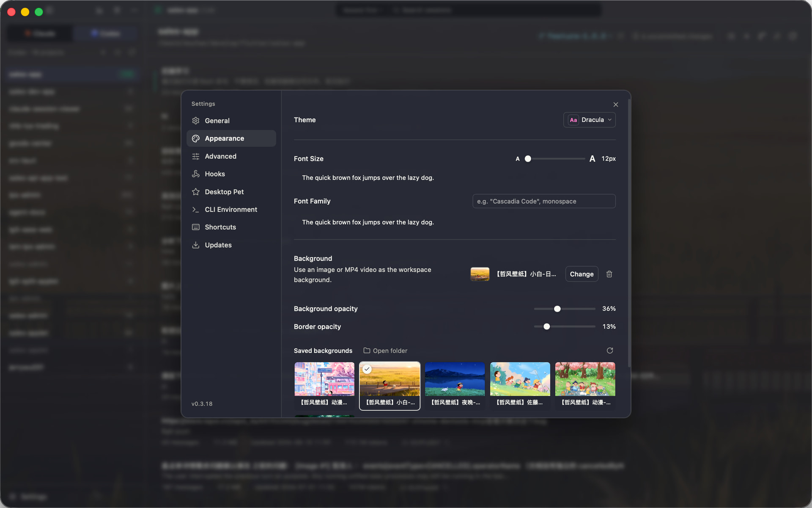Click the 36% background opacity value
The width and height of the screenshot is (812, 508).
[609, 309]
